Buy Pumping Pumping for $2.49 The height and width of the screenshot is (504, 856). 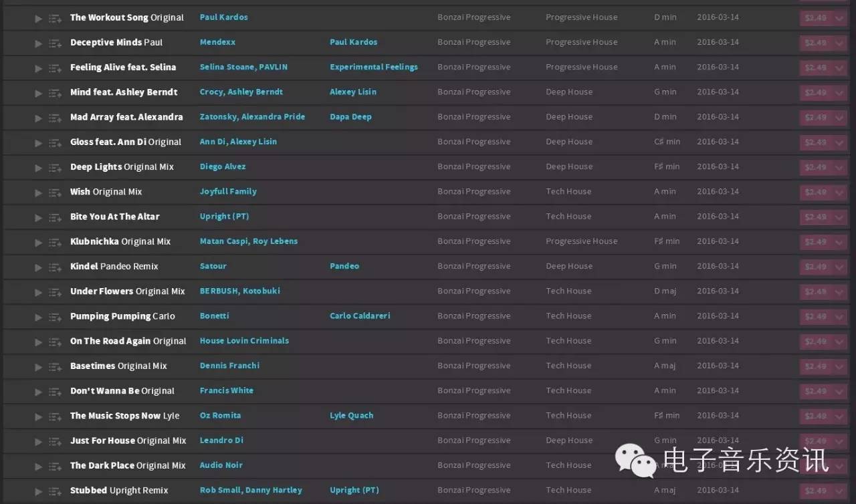click(815, 317)
